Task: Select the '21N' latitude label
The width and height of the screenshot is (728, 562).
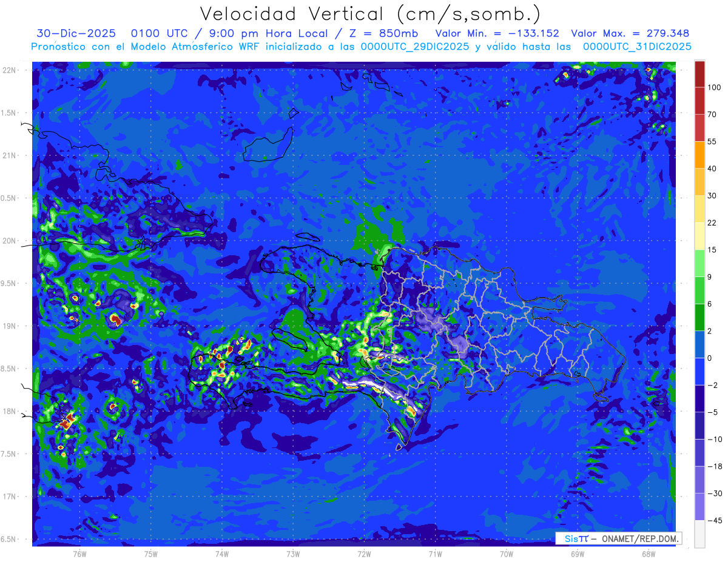Action: [10, 155]
